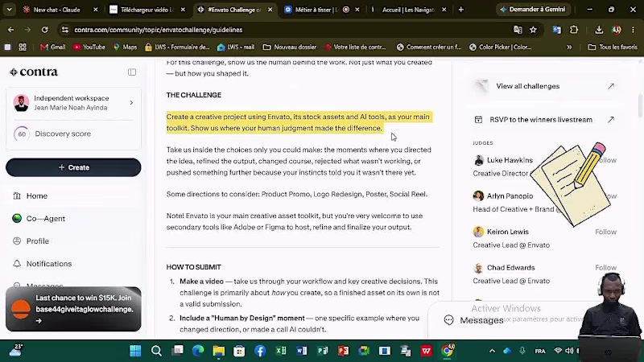
Task: Open taskbar Search
Action: click(156, 351)
